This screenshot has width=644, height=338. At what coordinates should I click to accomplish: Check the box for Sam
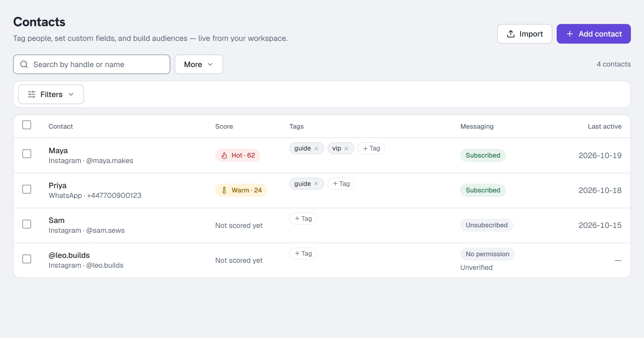pyautogui.click(x=27, y=224)
